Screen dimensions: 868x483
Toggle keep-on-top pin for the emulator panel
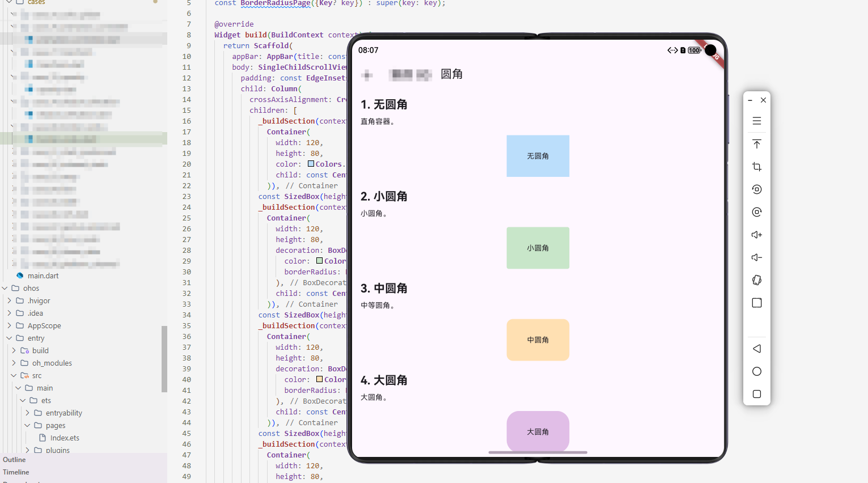pyautogui.click(x=756, y=143)
